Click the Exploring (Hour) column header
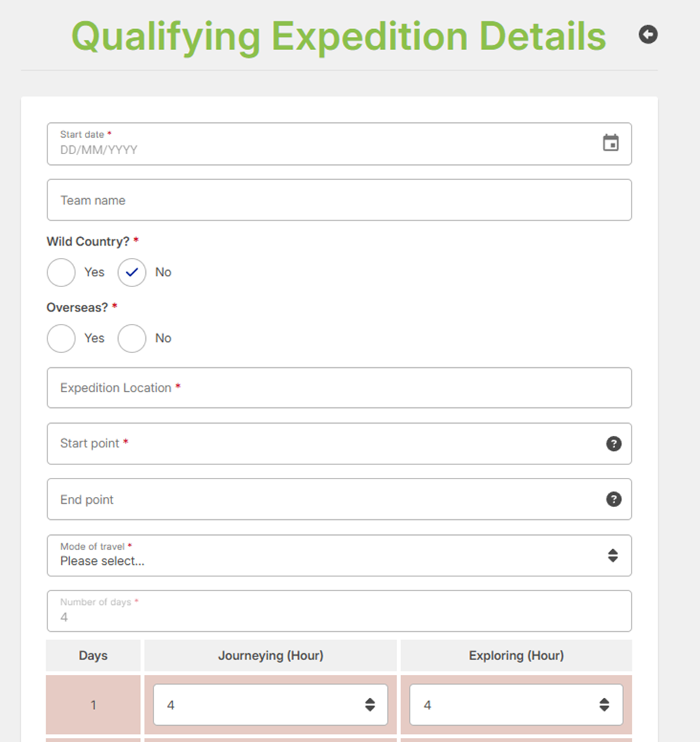700x742 pixels. 515,655
